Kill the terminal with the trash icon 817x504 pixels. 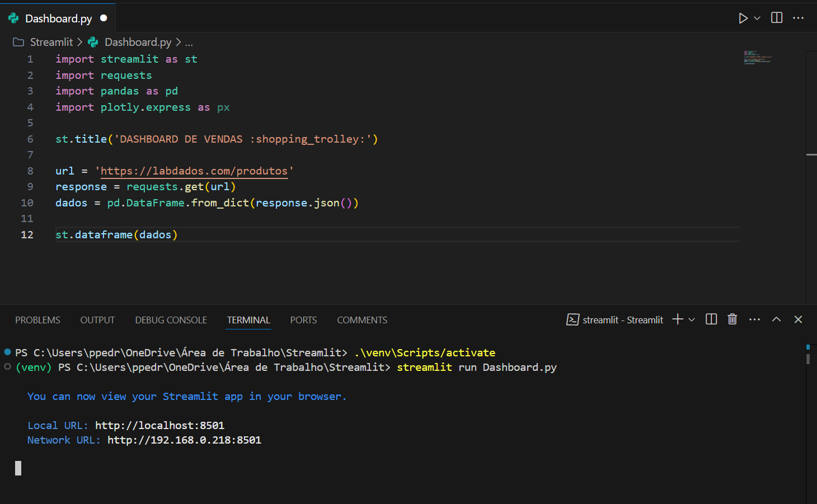(x=732, y=319)
